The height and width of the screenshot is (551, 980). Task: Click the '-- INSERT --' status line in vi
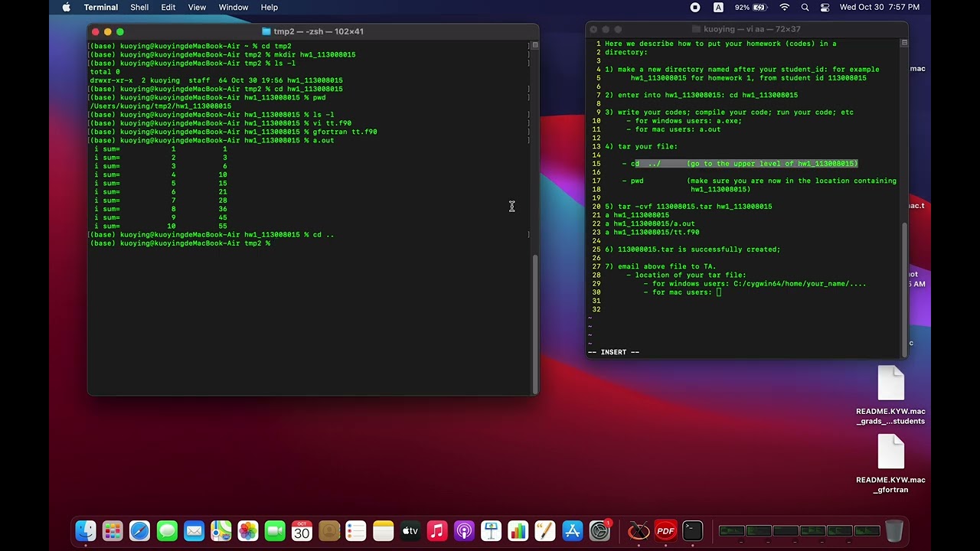[614, 352]
